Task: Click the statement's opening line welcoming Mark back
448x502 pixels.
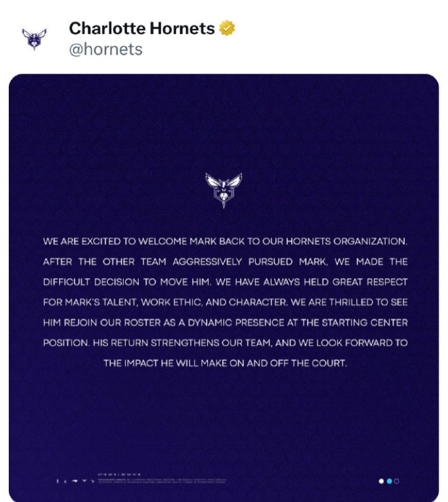Action: (x=225, y=241)
